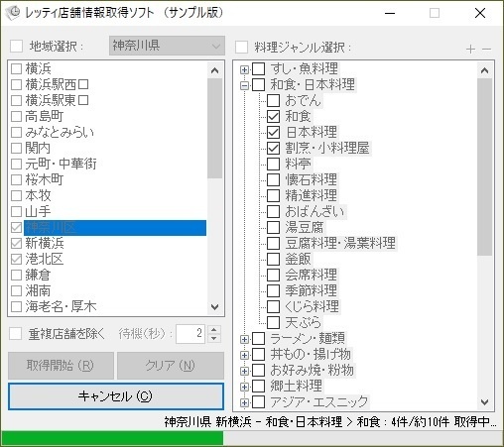Decrease wait seconds with down spinner arrow

(x=214, y=338)
